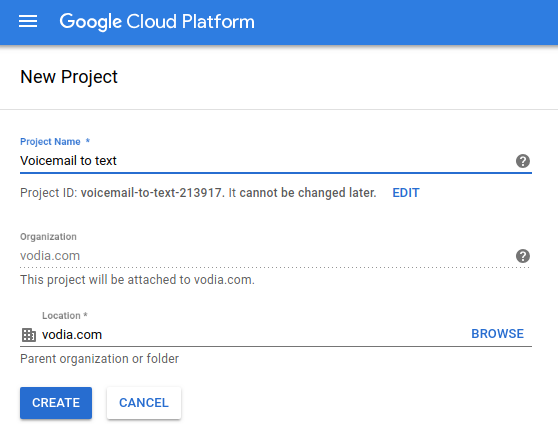Click the project ID text voicemail-to-text-213917
This screenshot has height=435, width=558.
click(151, 193)
